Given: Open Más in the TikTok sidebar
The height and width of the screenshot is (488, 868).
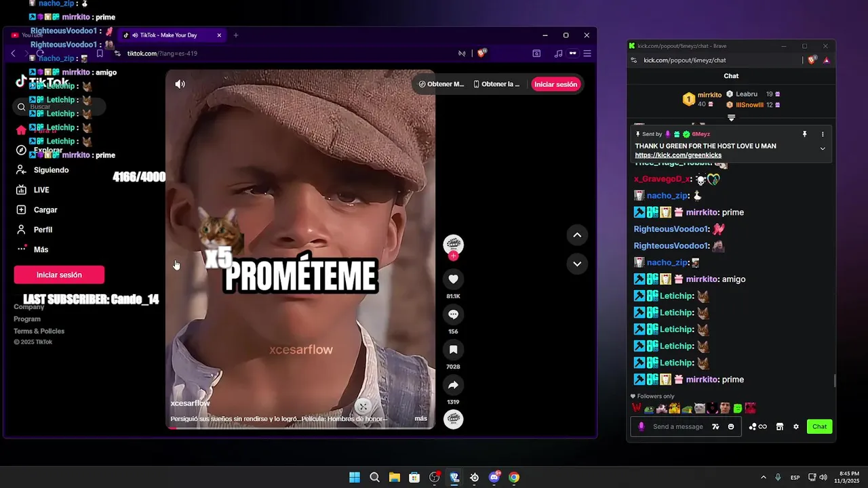Looking at the screenshot, I should point(32,249).
